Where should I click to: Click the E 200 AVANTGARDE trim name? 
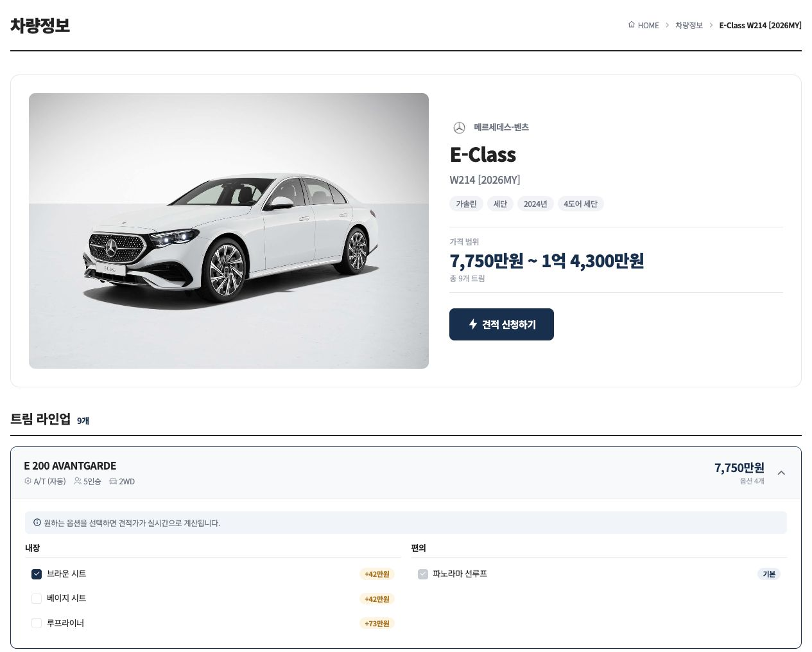tap(70, 466)
